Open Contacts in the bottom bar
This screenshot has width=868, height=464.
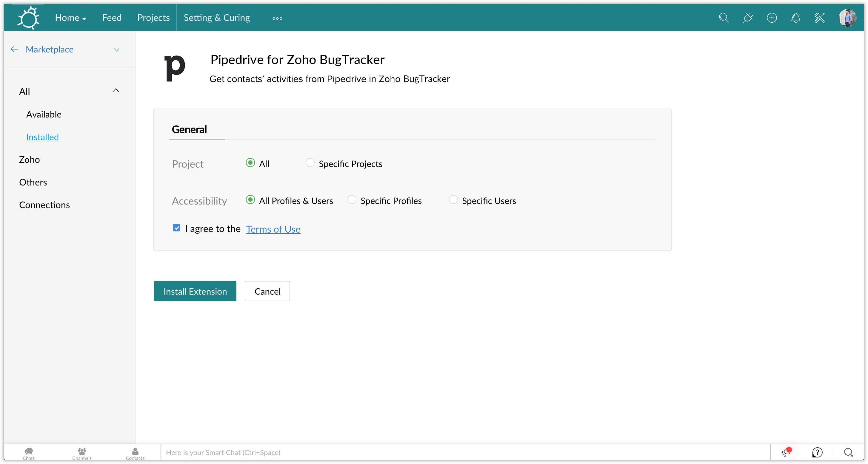[135, 453]
